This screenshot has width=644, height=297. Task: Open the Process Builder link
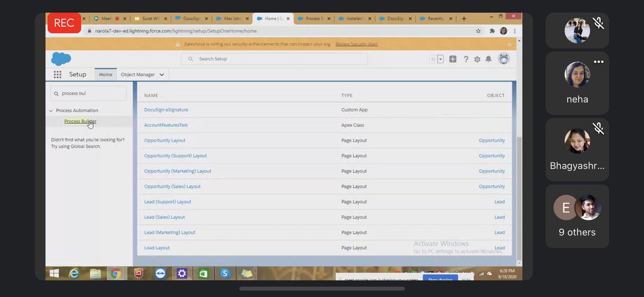[80, 121]
